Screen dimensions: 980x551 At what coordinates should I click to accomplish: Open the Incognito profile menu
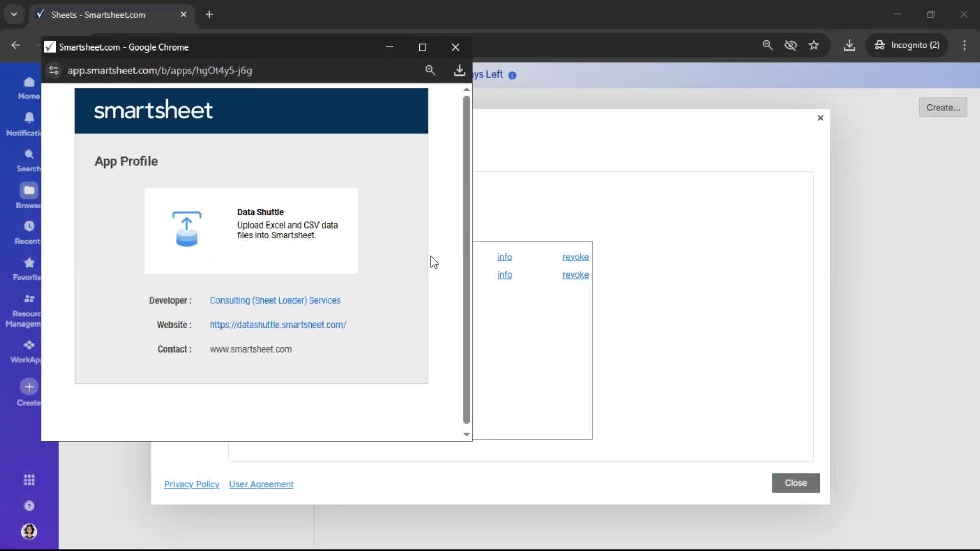[908, 45]
